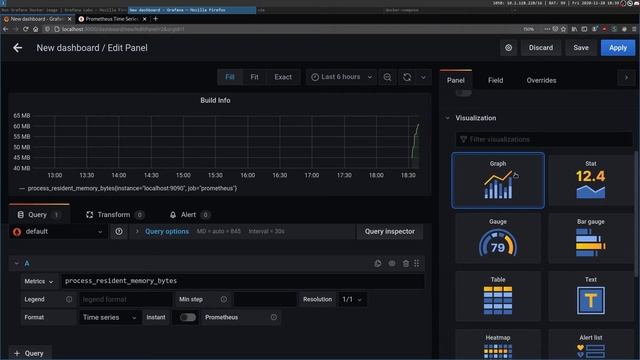Toggle the Instant switch
Viewport: 640px width, 360px height.
(188, 317)
